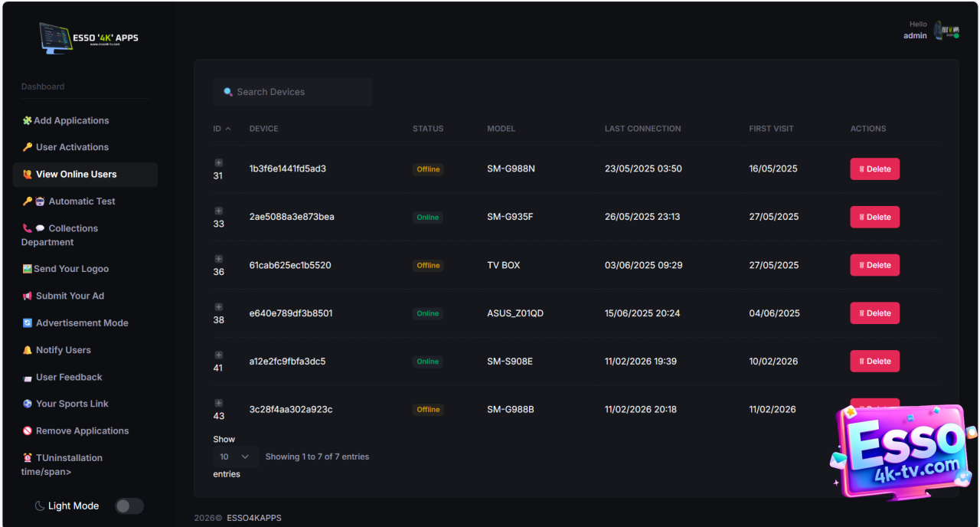Click the Esso 4k-tv.com promo badge
980x527 pixels.
903,450
